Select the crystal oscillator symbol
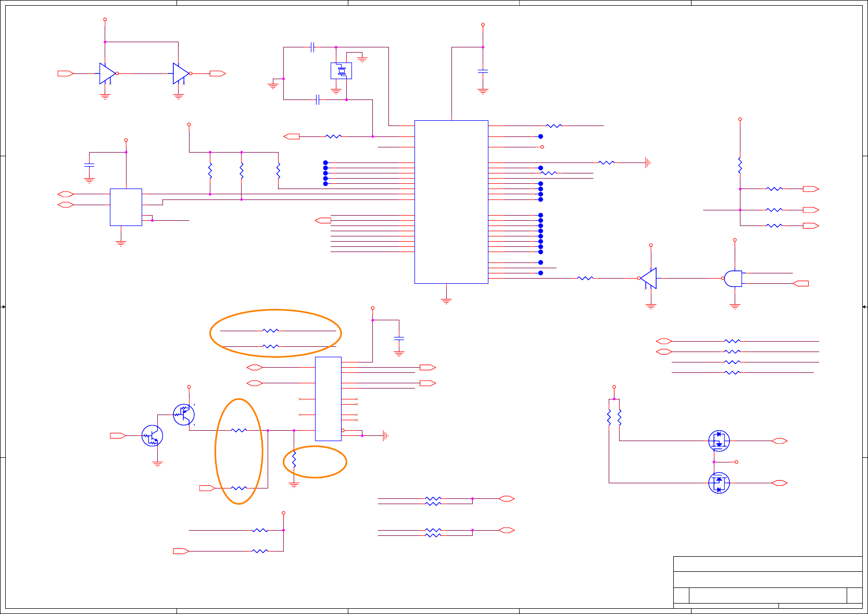The height and width of the screenshot is (614, 868). click(341, 71)
